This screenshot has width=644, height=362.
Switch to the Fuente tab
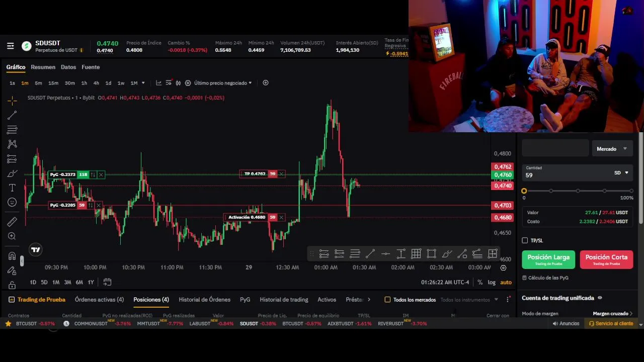coord(91,67)
